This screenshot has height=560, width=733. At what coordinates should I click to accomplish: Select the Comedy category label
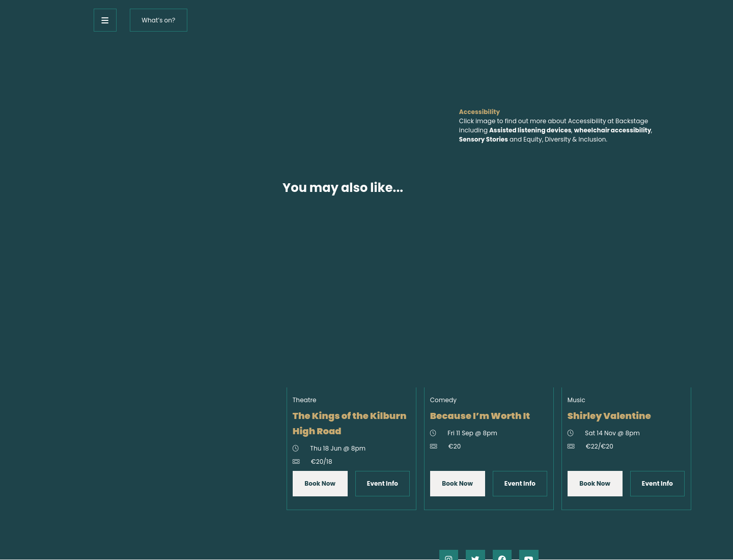click(x=443, y=400)
